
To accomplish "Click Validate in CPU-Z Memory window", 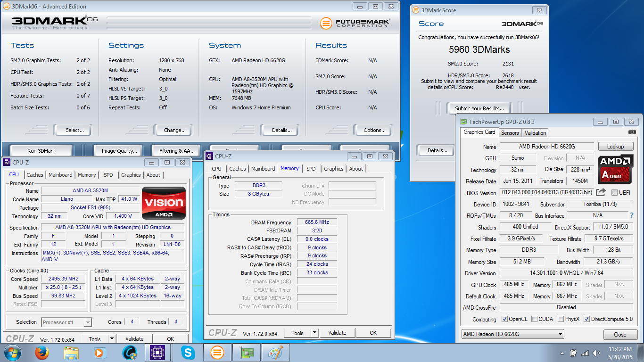I will [337, 333].
